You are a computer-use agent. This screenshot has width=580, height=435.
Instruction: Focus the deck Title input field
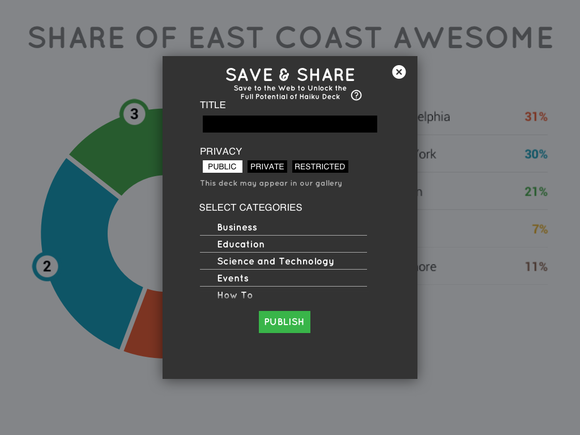point(290,124)
